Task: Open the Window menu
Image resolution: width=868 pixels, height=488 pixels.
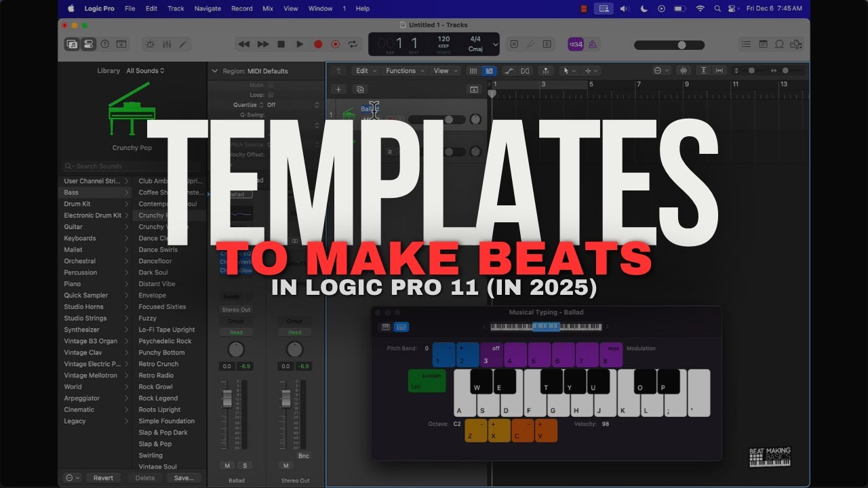Action: [x=321, y=8]
